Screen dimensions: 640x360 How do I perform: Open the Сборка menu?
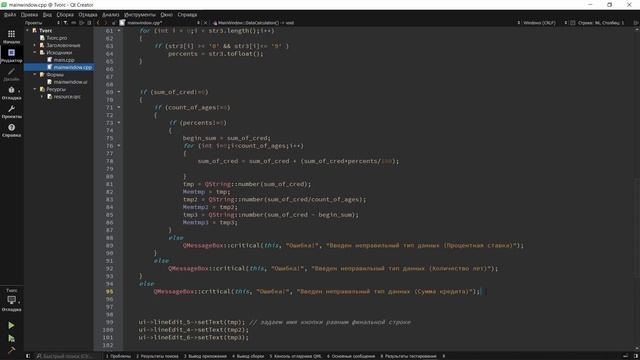pyautogui.click(x=65, y=15)
